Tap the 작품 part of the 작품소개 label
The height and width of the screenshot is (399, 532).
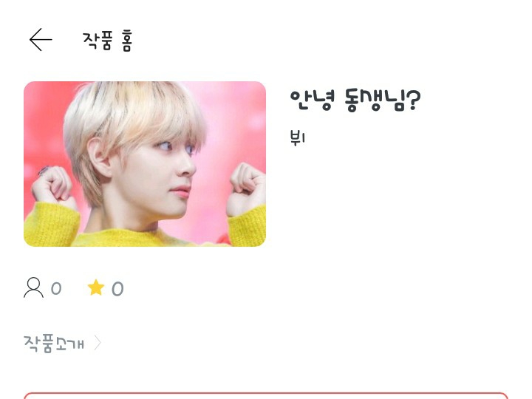tap(38, 344)
